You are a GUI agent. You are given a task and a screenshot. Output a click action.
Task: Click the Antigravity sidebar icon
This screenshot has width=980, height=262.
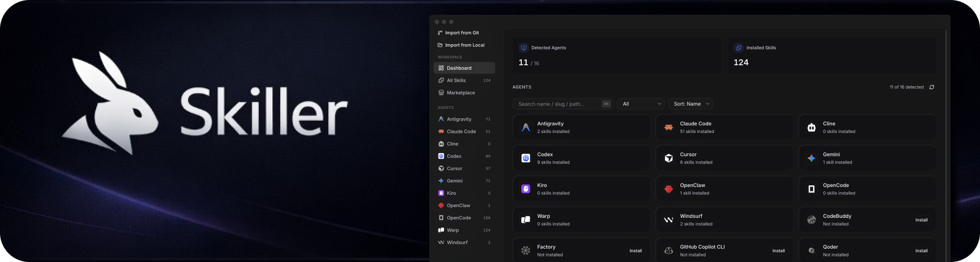pos(441,119)
